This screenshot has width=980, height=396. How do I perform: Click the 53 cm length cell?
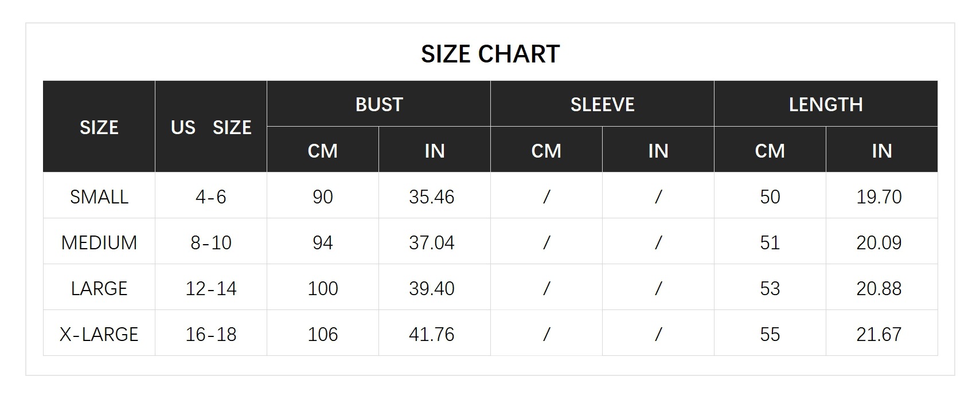[x=770, y=288]
